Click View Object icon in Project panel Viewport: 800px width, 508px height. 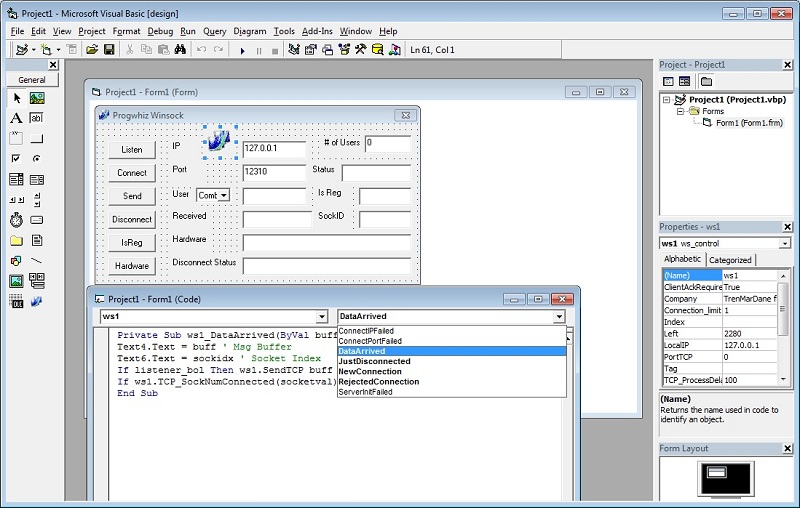pos(685,81)
